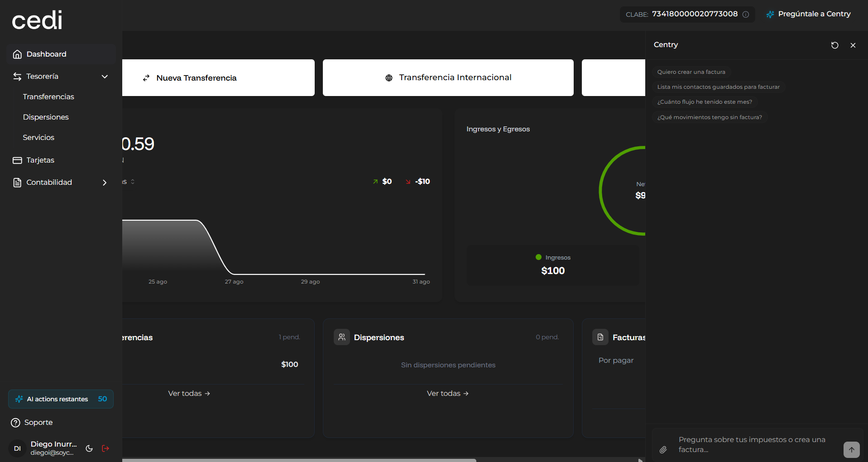Open the chart period selector dropdown
Image resolution: width=868 pixels, height=462 pixels.
coord(128,182)
